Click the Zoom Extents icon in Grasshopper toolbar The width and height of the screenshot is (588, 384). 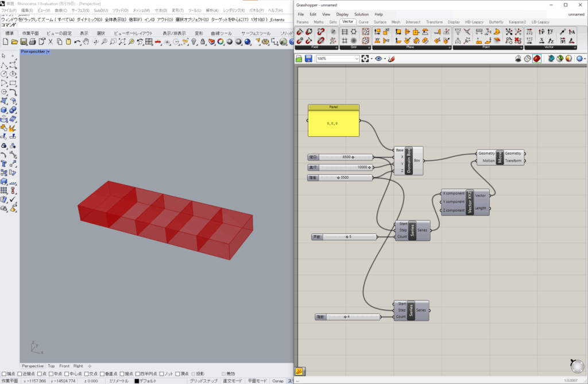point(365,59)
